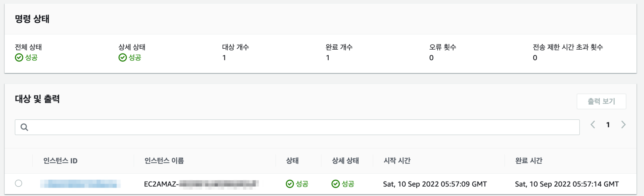Click page number 1 in pagination
The height and width of the screenshot is (196, 644).
(608, 125)
